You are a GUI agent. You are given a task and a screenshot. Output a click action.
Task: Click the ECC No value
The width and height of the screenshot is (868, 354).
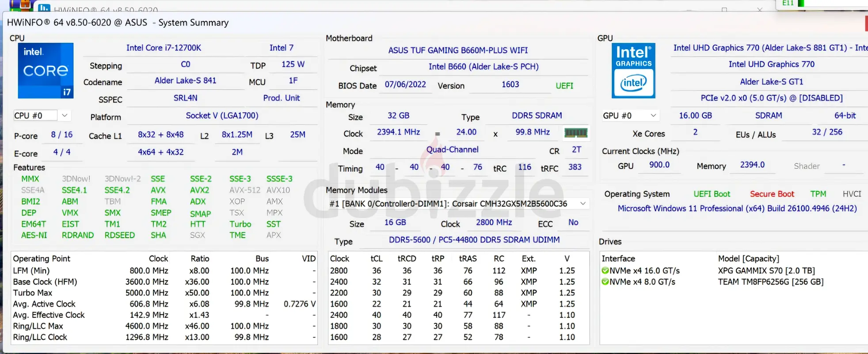(573, 222)
